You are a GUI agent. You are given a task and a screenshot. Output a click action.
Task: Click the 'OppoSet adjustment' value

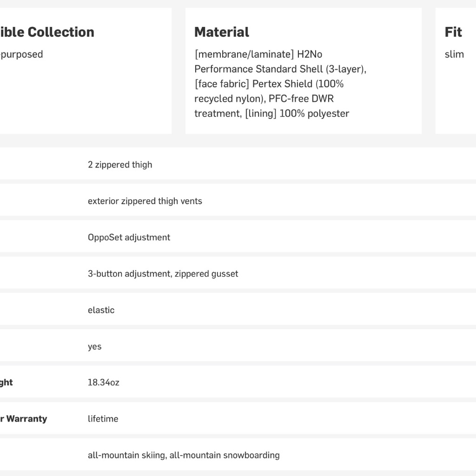click(129, 238)
